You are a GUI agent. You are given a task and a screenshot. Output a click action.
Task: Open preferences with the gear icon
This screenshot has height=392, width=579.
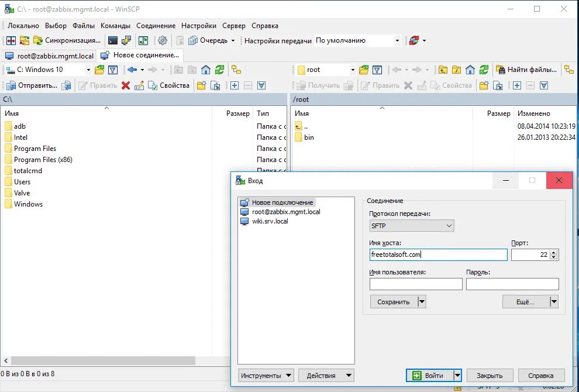pyautogui.click(x=163, y=40)
